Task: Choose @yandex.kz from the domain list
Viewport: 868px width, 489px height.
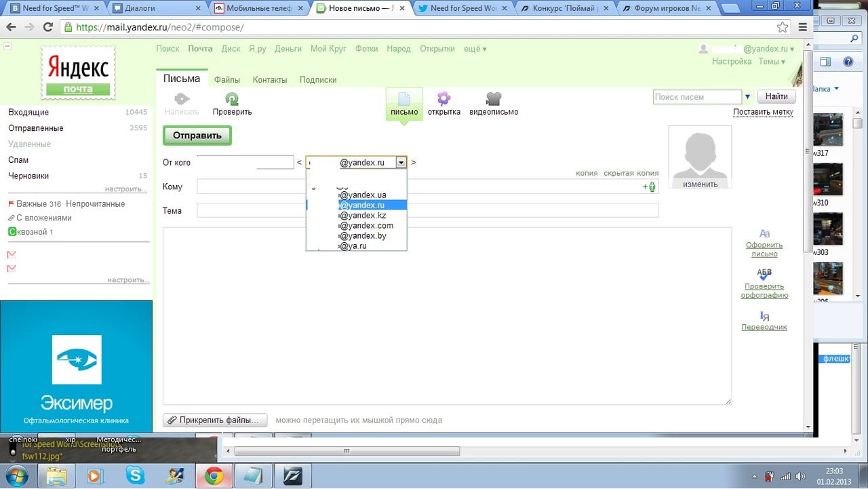Action: pyautogui.click(x=357, y=216)
